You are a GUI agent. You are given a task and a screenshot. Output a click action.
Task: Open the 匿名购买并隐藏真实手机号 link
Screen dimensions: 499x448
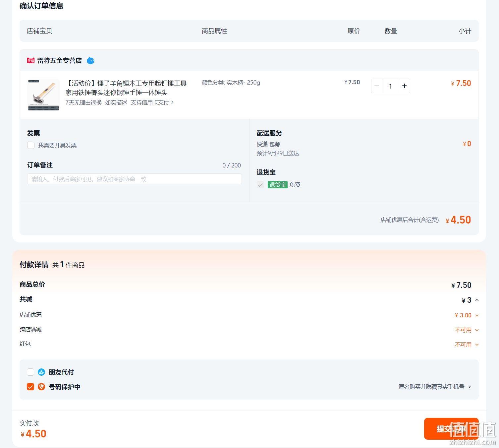coord(435,387)
